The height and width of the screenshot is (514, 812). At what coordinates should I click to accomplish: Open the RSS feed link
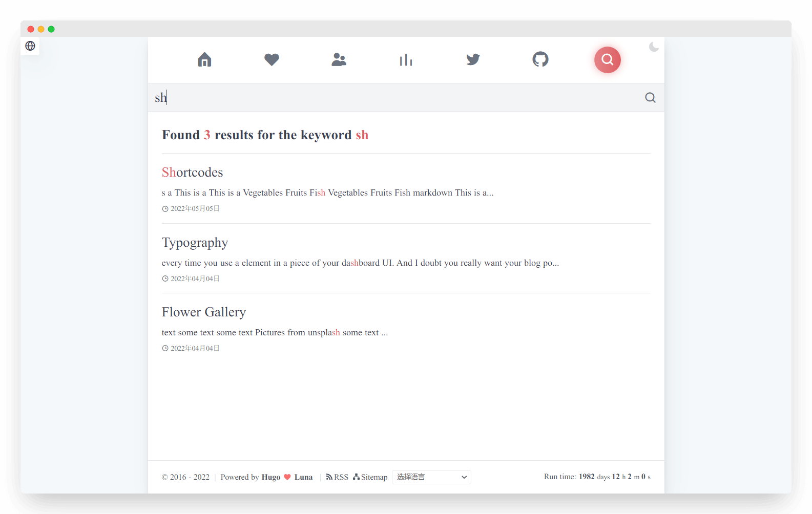337,477
